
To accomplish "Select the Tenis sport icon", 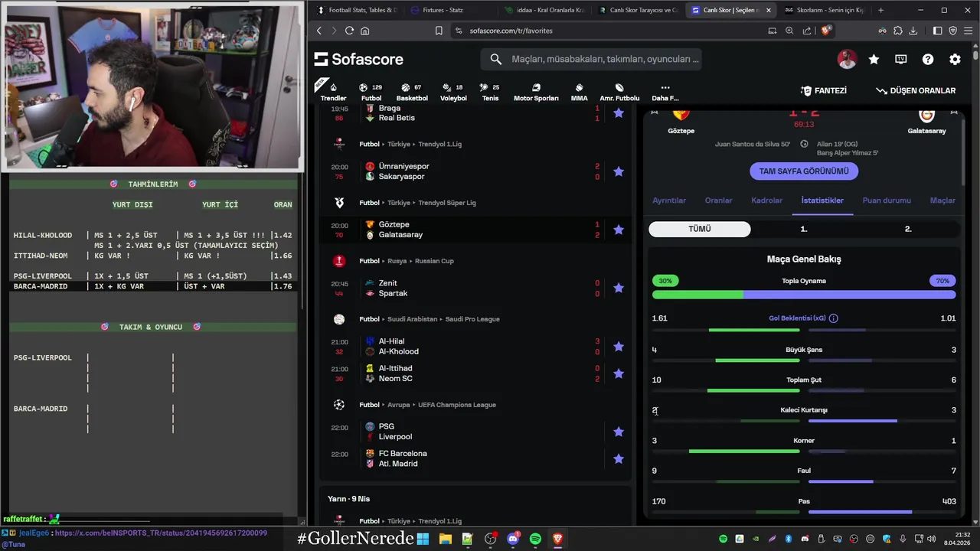I will (490, 92).
